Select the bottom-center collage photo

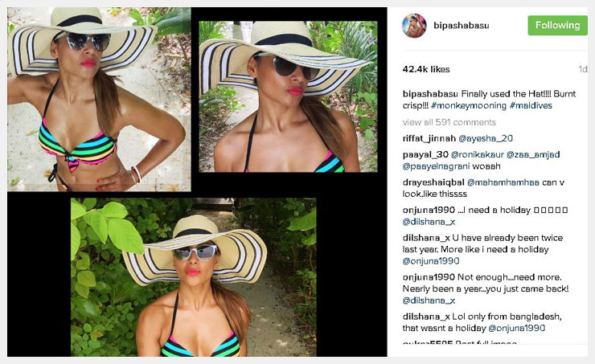(194, 277)
